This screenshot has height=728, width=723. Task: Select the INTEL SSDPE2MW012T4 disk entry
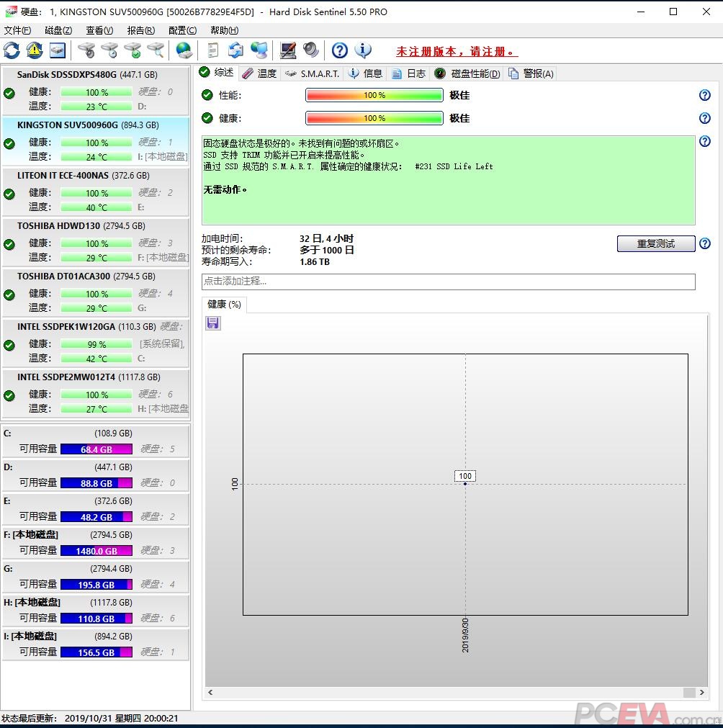96,392
